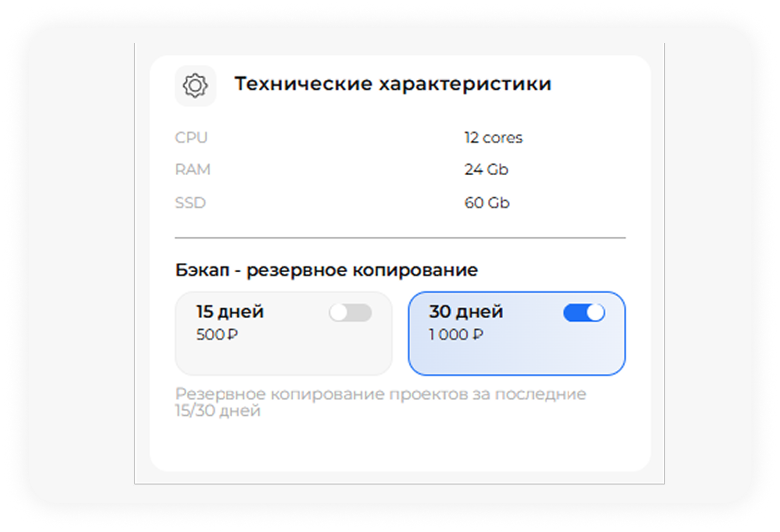
Task: Click the Технические характеристики heading
Action: point(392,83)
